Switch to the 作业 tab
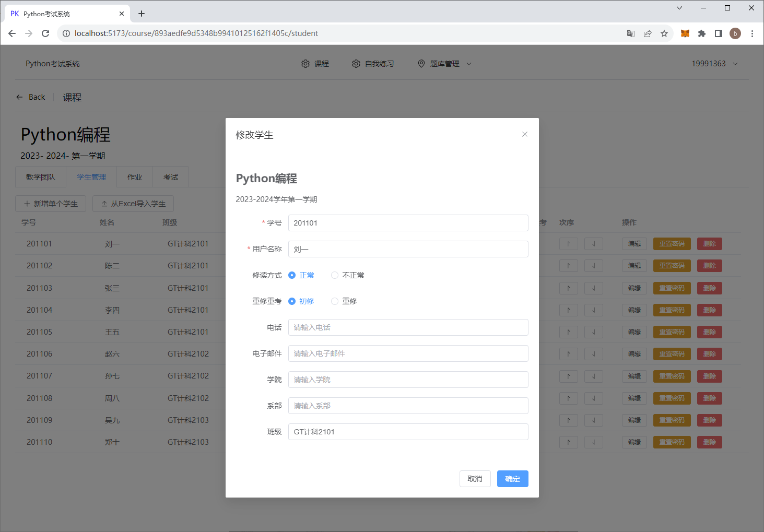This screenshot has height=532, width=764. pyautogui.click(x=135, y=177)
